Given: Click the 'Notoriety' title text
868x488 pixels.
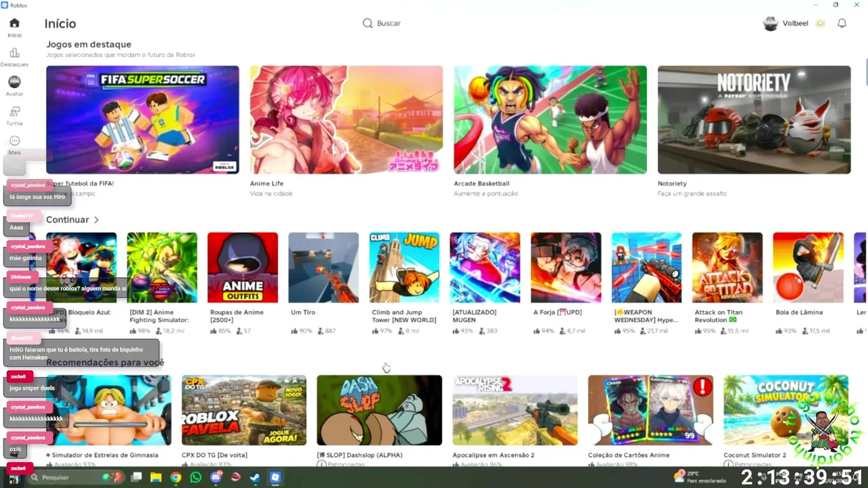Looking at the screenshot, I should [672, 184].
